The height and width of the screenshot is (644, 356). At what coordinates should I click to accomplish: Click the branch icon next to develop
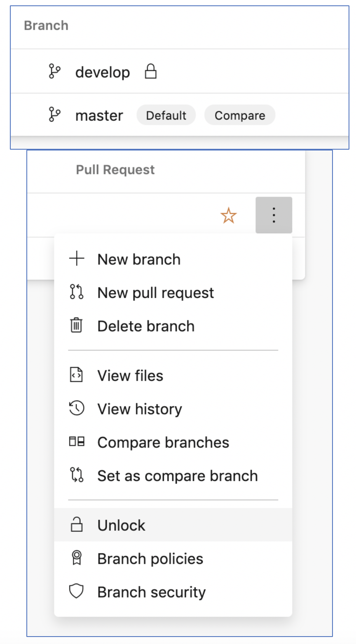54,71
